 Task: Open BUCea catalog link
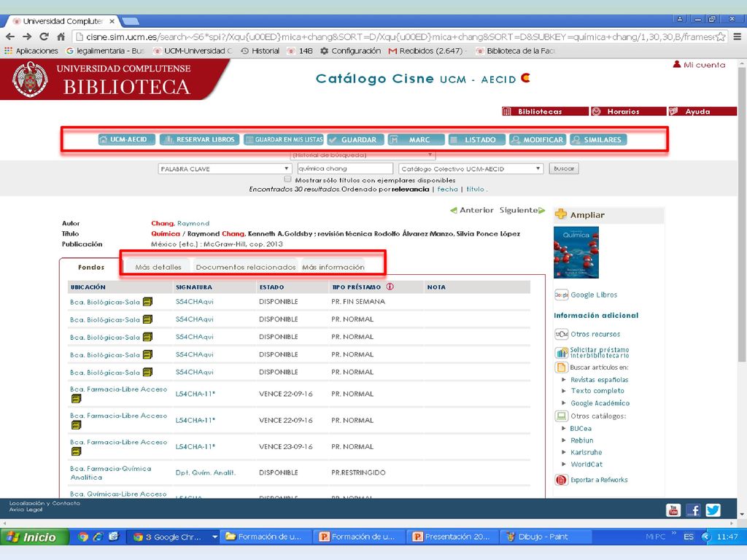click(x=581, y=429)
